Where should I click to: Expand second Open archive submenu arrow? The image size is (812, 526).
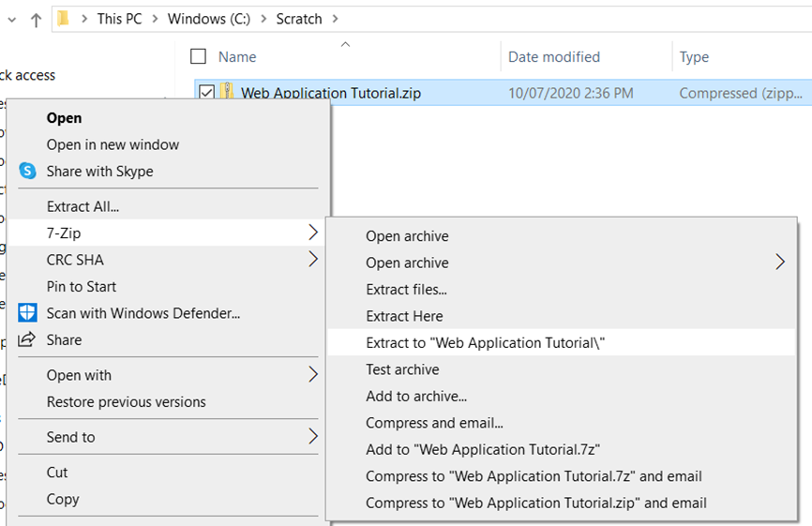pyautogui.click(x=780, y=263)
